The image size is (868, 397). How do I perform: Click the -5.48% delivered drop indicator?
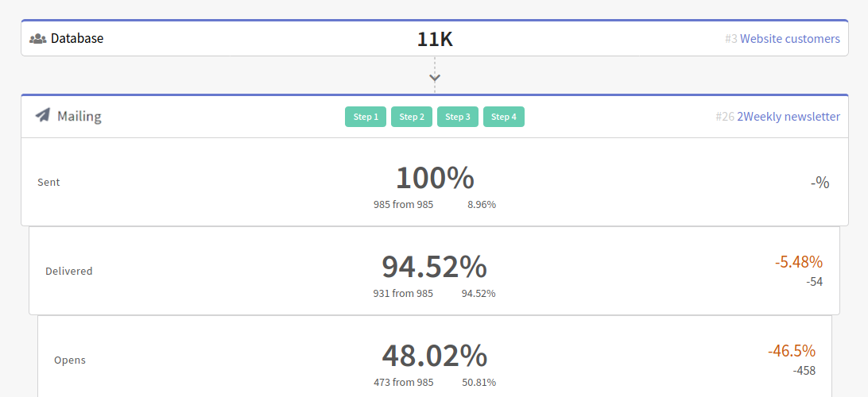798,262
